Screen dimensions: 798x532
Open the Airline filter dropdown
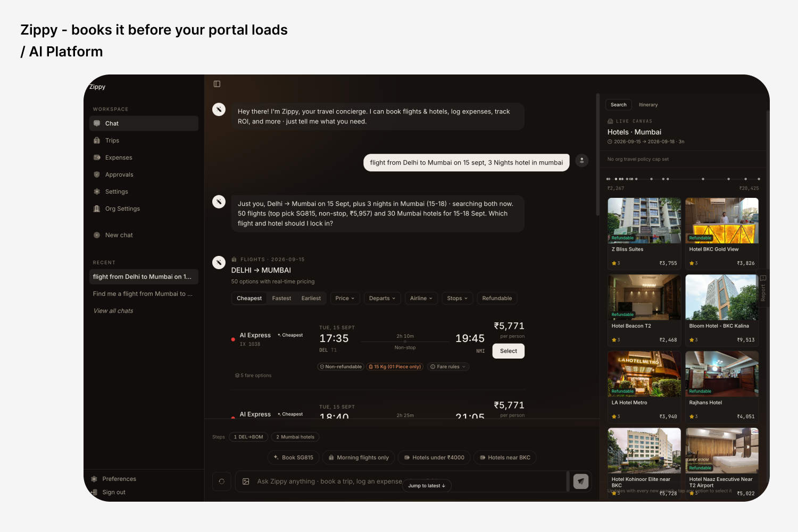point(421,298)
